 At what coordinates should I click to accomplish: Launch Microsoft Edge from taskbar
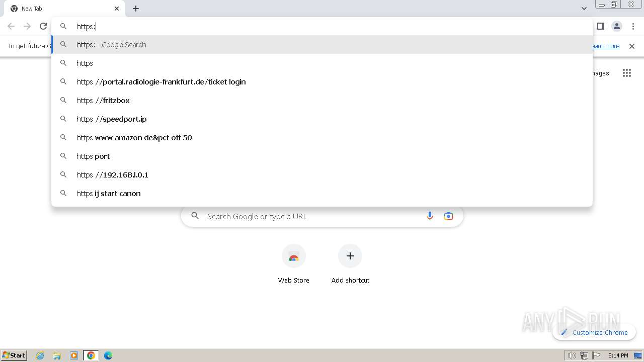[x=108, y=355]
